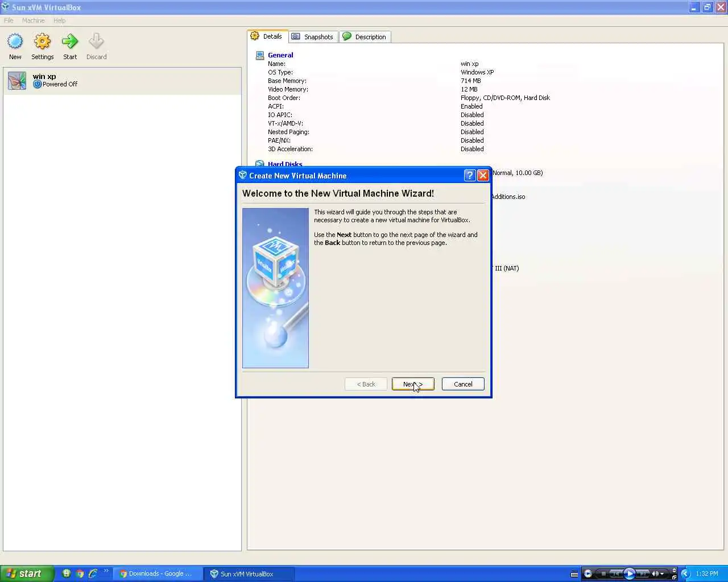Click the play button in taskbar media player
728x582 pixels.
tap(629, 573)
